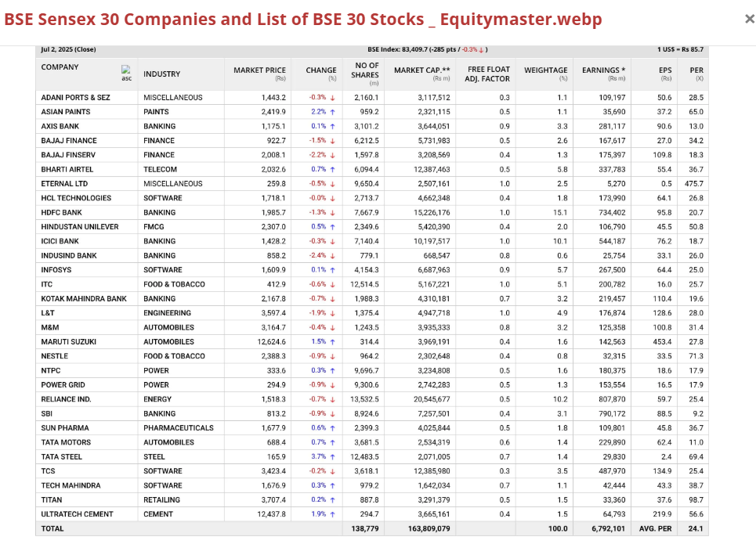This screenshot has width=756, height=544.
Task: Click average PER value 24.1
Action: pyautogui.click(x=696, y=528)
